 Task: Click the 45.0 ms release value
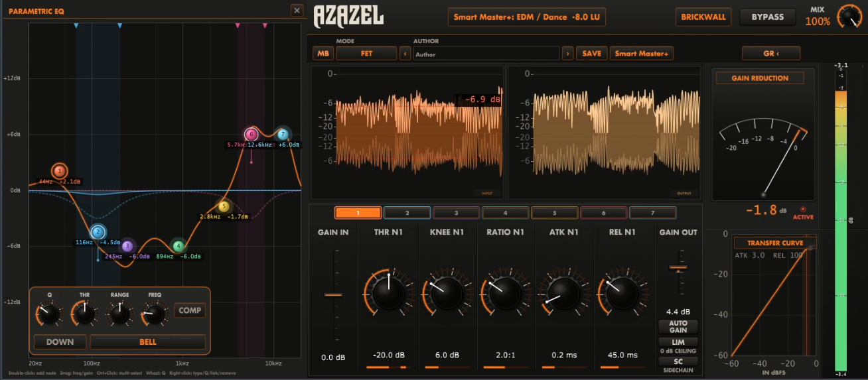[x=622, y=355]
